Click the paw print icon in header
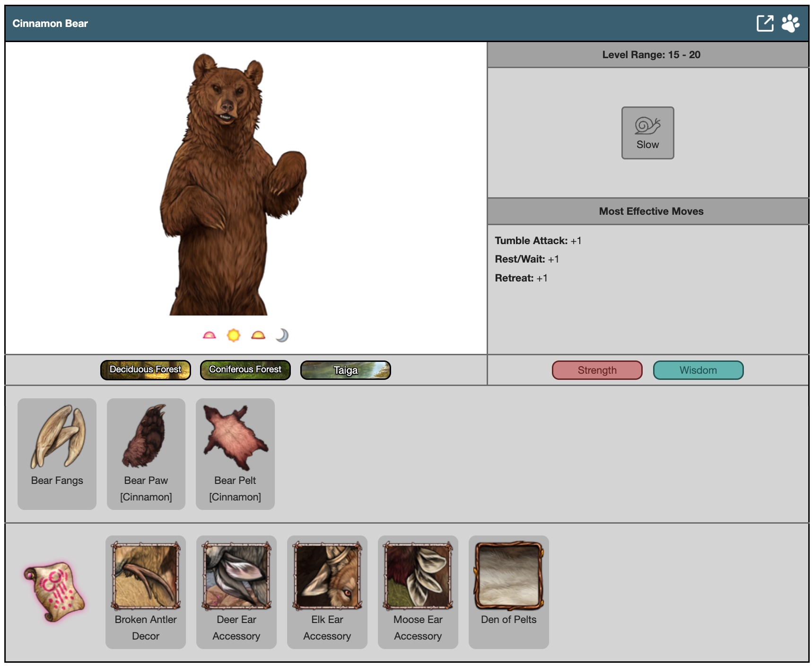 [790, 23]
